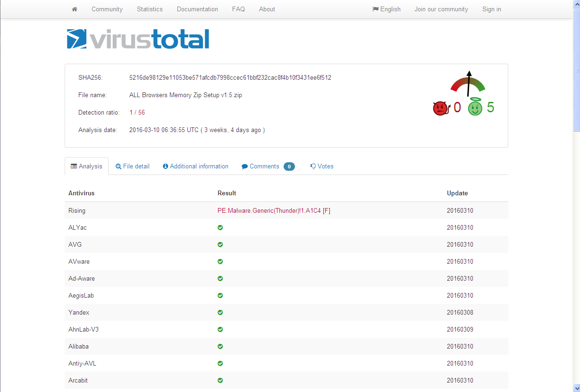580x392 pixels.
Task: Click the green check icon for ALYac
Action: click(220, 227)
